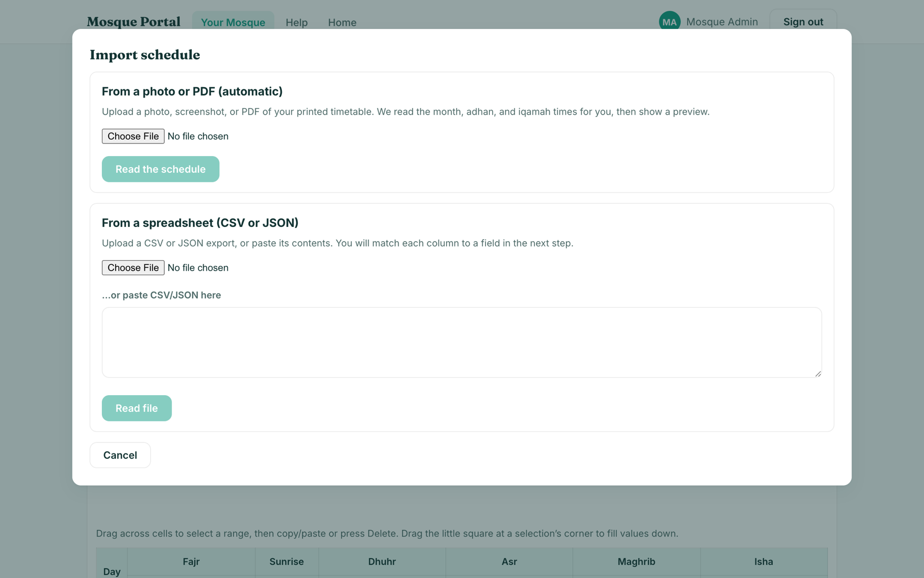Open the Help menu item
The image size is (924, 578).
coord(297,22)
